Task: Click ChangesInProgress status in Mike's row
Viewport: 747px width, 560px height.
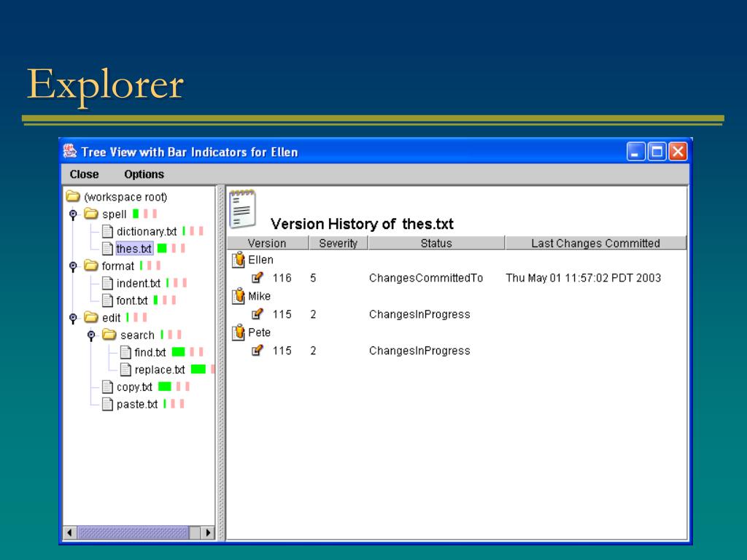Action: (x=419, y=314)
